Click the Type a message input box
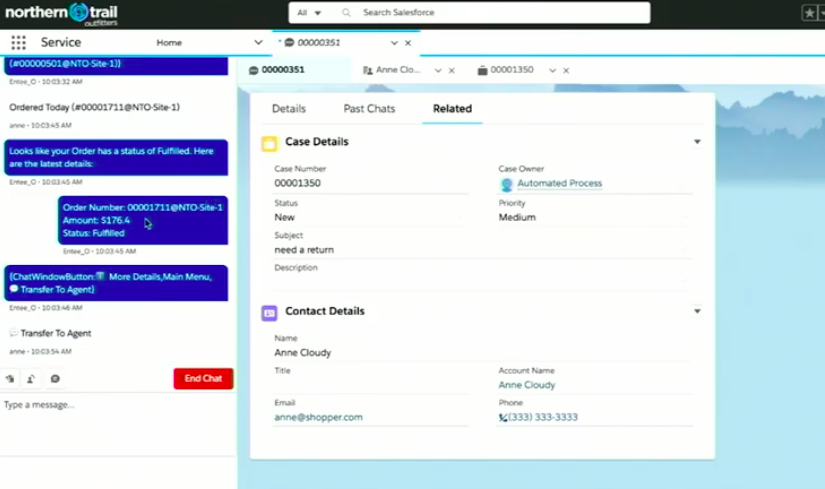This screenshot has height=489, width=825. (x=118, y=424)
